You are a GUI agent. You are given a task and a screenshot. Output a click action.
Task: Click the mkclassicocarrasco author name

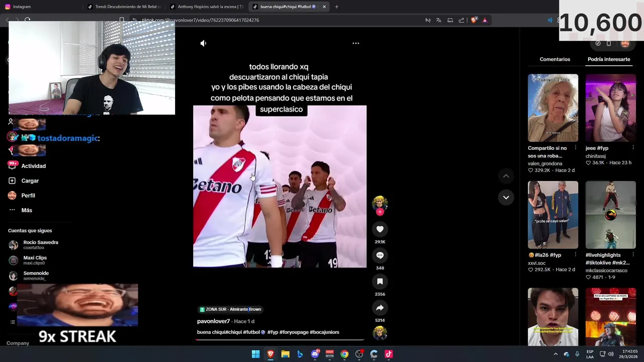tap(606, 270)
